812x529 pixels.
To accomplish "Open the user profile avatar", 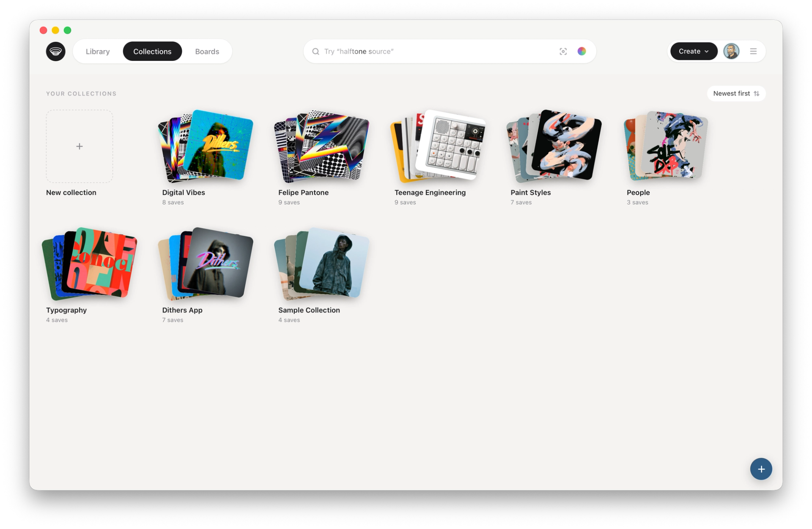I will [x=731, y=51].
